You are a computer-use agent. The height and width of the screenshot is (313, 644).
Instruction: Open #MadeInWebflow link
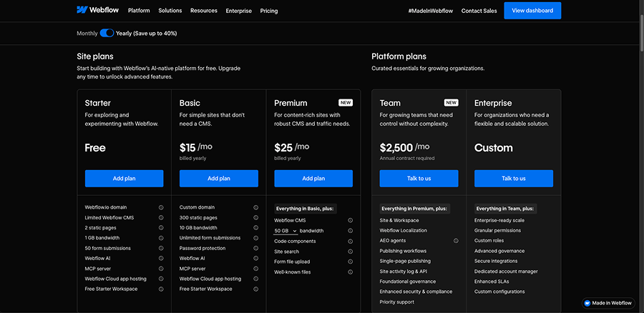(431, 11)
